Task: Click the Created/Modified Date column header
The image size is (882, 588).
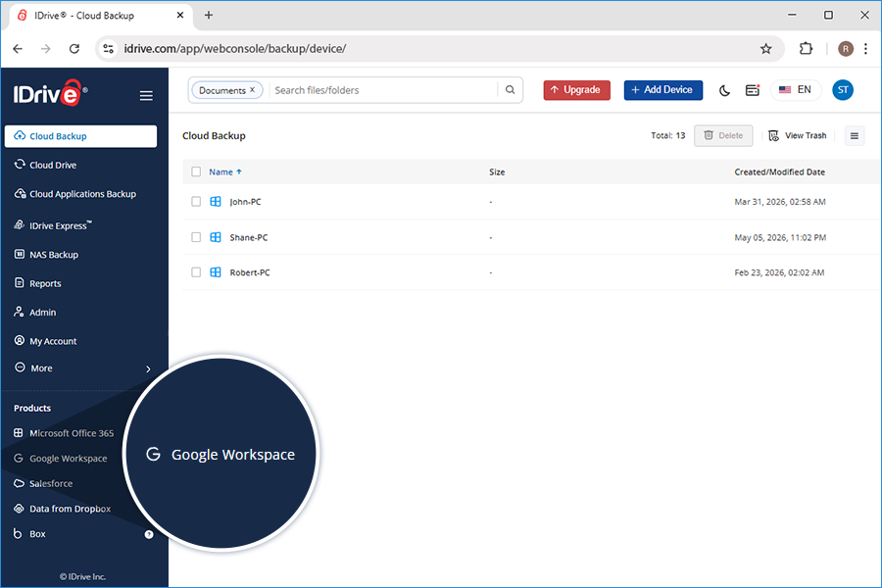Action: [x=780, y=172]
